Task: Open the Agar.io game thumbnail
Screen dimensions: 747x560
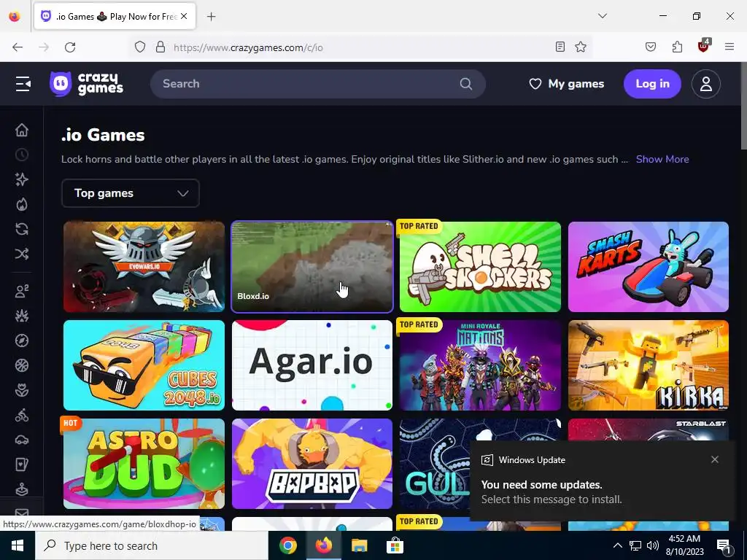Action: [x=312, y=365]
